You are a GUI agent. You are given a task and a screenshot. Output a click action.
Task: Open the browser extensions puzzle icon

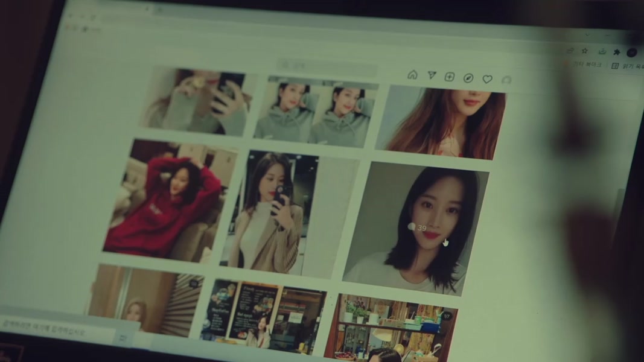point(616,52)
